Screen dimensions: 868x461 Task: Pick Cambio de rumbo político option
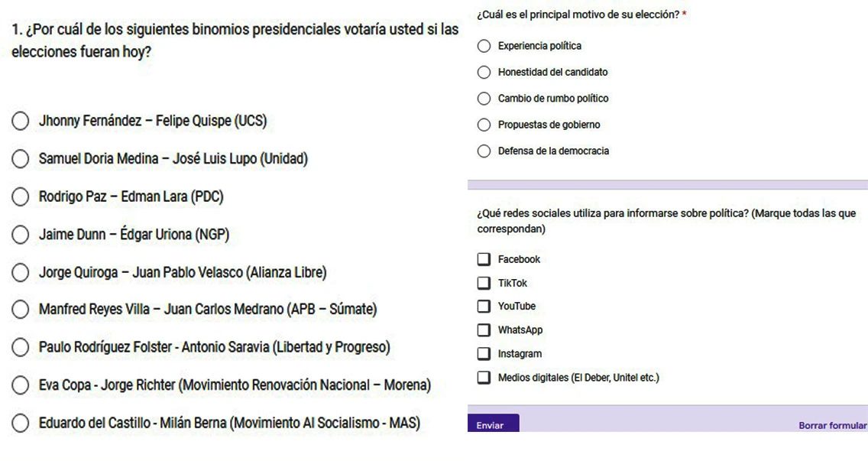(x=484, y=99)
